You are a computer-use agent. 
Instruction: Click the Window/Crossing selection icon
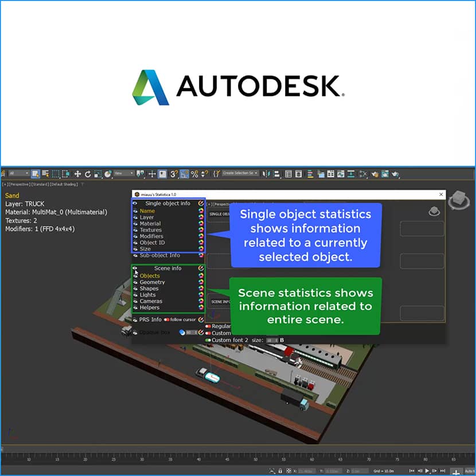[x=65, y=174]
